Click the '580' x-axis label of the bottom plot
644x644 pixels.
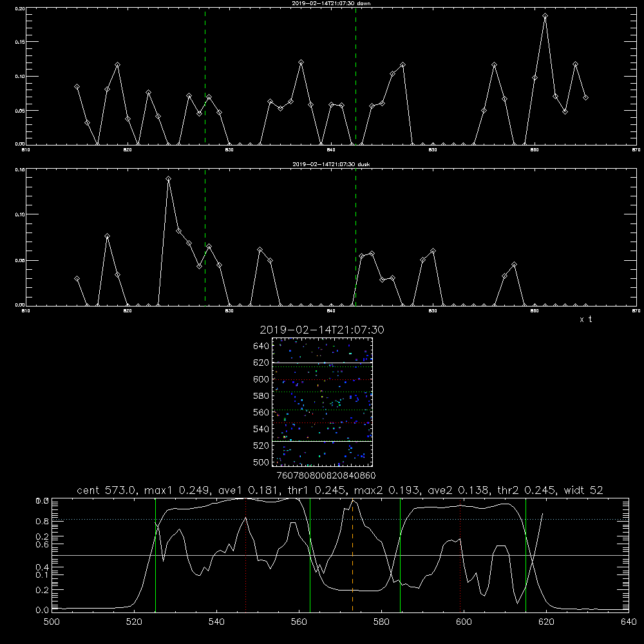point(381,622)
